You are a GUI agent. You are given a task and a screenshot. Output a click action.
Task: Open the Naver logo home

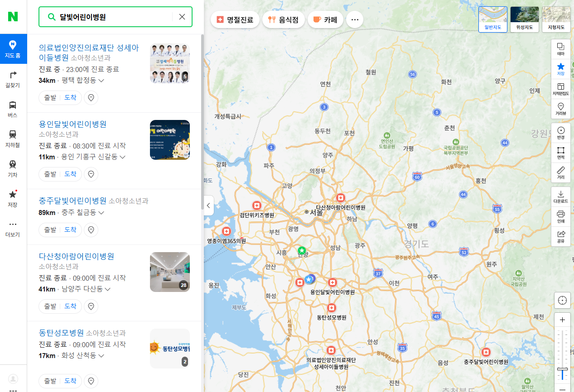[x=13, y=17]
